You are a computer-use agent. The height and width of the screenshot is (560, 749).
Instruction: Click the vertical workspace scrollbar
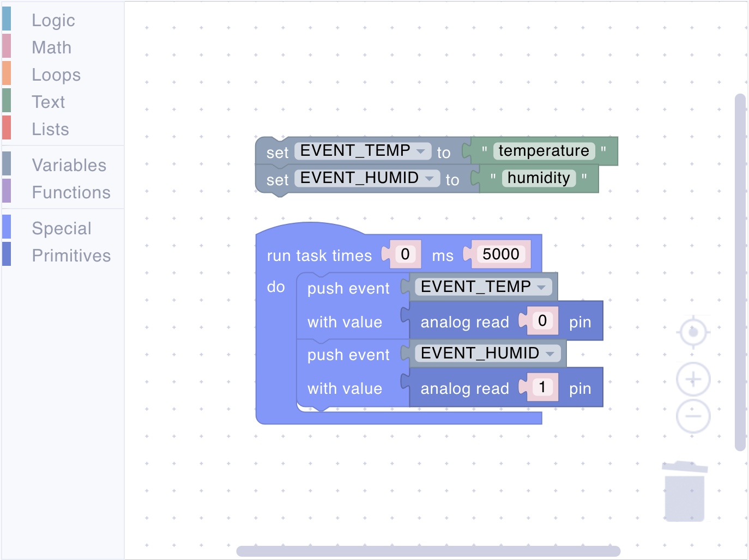coord(740,272)
